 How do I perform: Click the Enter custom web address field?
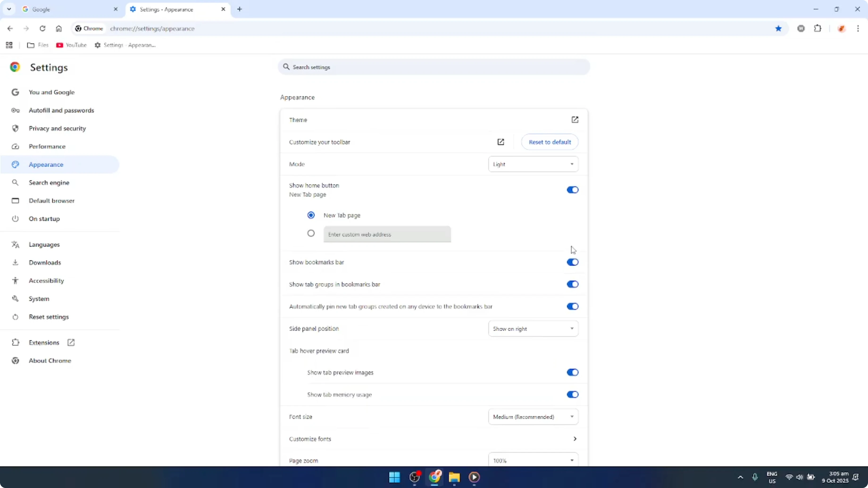point(387,234)
